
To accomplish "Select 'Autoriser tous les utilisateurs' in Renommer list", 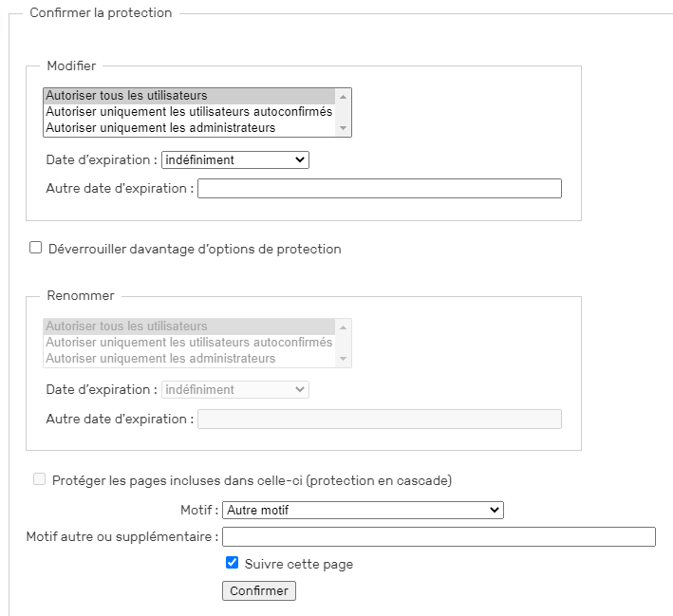I will point(189,327).
